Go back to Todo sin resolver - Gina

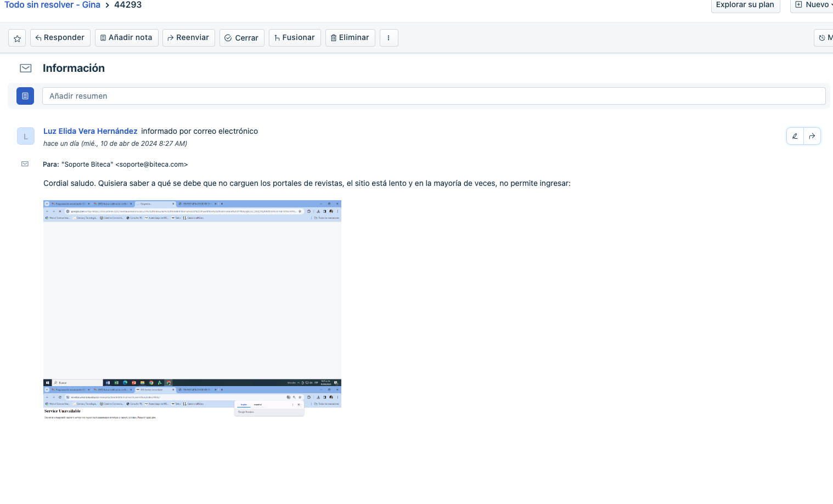pos(52,5)
